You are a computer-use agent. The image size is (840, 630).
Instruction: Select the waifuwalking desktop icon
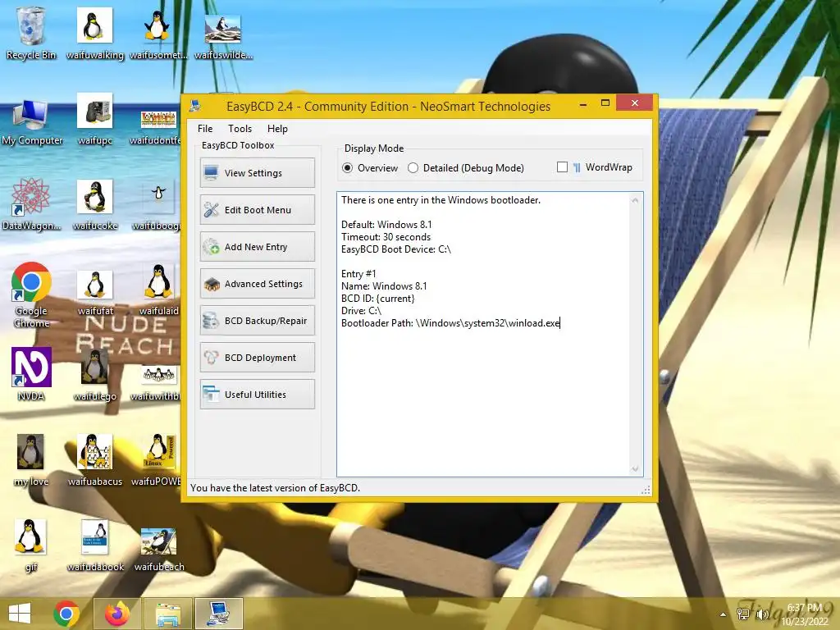[95, 33]
